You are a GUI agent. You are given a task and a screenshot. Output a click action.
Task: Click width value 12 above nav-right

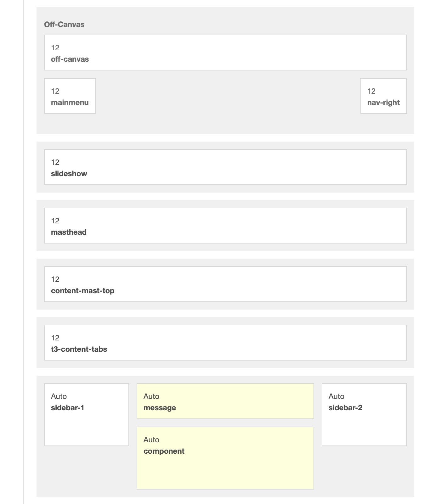(x=371, y=91)
